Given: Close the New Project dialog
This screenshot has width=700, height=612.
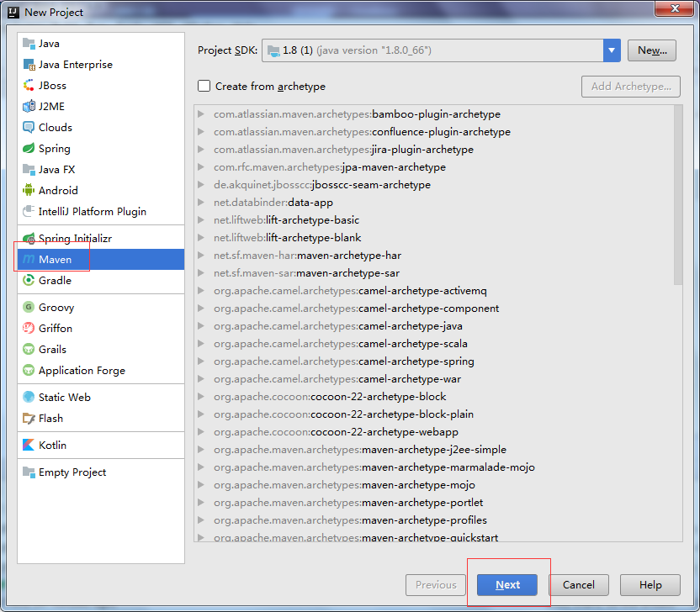Looking at the screenshot, I should (x=675, y=8).
